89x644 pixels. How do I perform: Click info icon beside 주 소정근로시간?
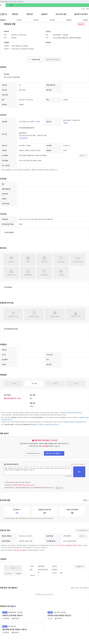[x=29, y=128]
